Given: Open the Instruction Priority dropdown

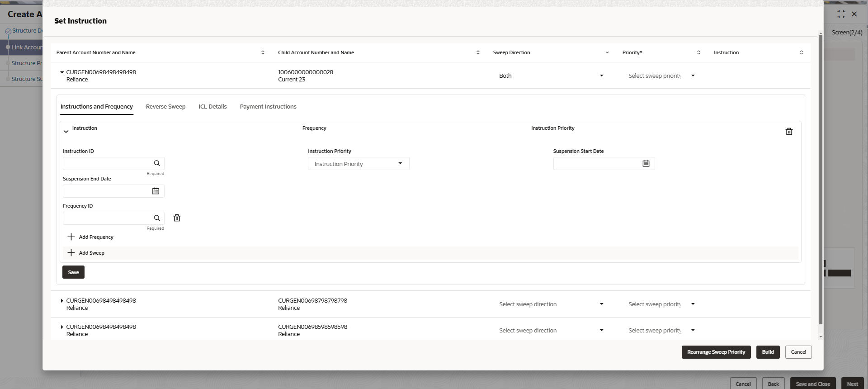Looking at the screenshot, I should [x=358, y=164].
